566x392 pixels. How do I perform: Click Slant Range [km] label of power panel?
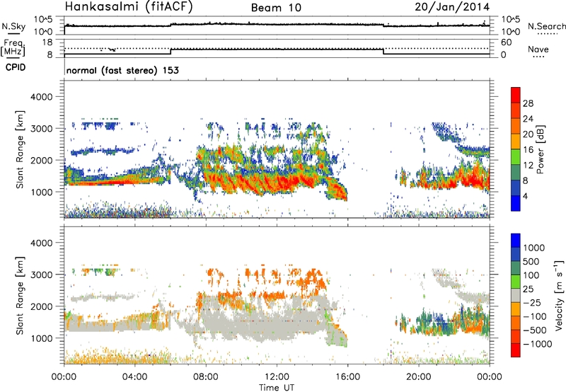[20, 149]
